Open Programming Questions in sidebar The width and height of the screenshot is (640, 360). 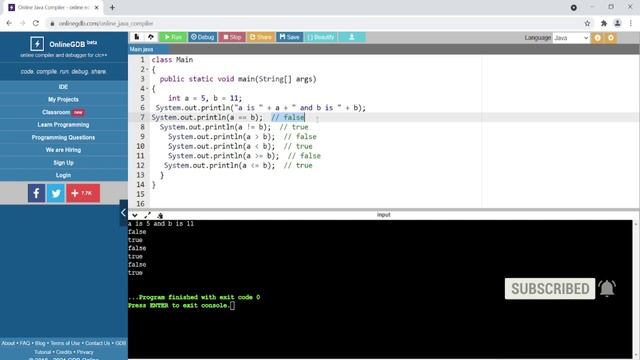coord(63,138)
